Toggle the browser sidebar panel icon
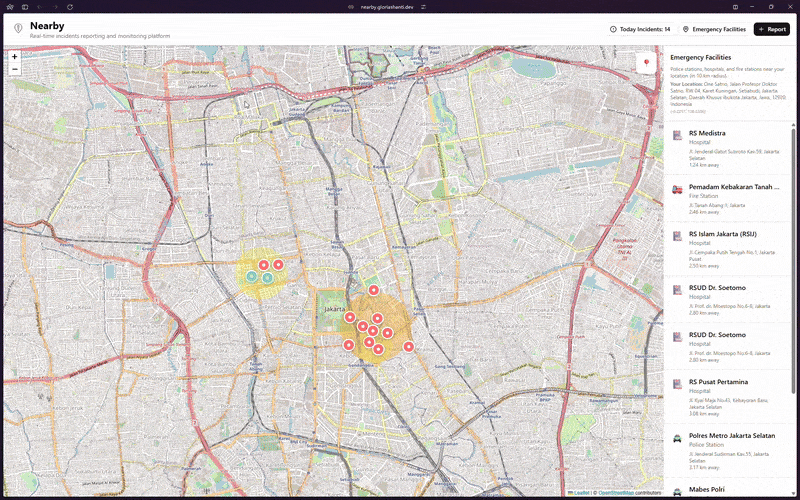This screenshot has width=800, height=500. point(24,7)
